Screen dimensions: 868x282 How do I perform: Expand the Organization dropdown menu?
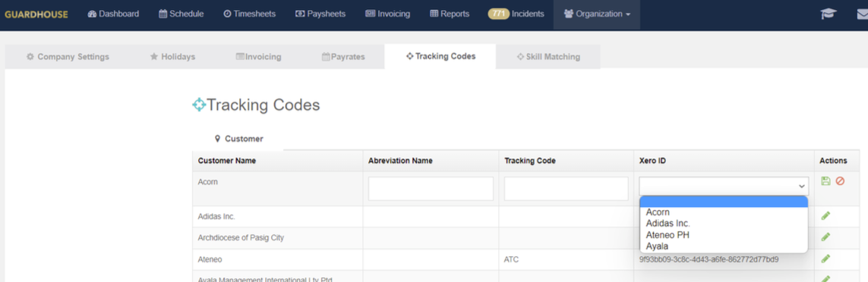pyautogui.click(x=597, y=14)
